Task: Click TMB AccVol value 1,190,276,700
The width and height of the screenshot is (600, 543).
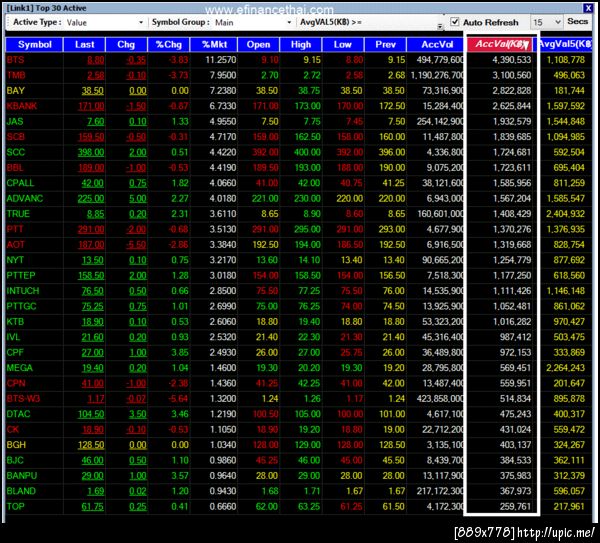Action: (437, 75)
